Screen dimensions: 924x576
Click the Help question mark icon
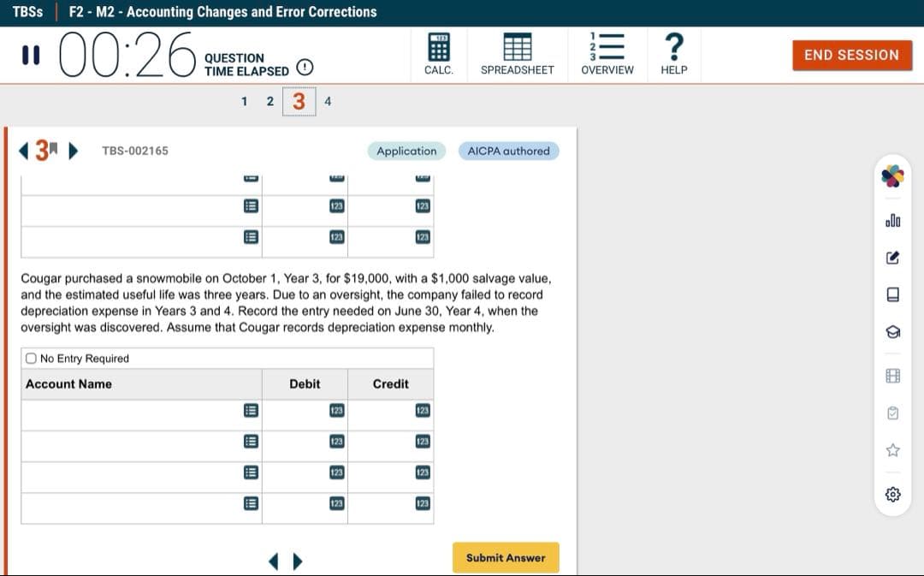coord(673,55)
